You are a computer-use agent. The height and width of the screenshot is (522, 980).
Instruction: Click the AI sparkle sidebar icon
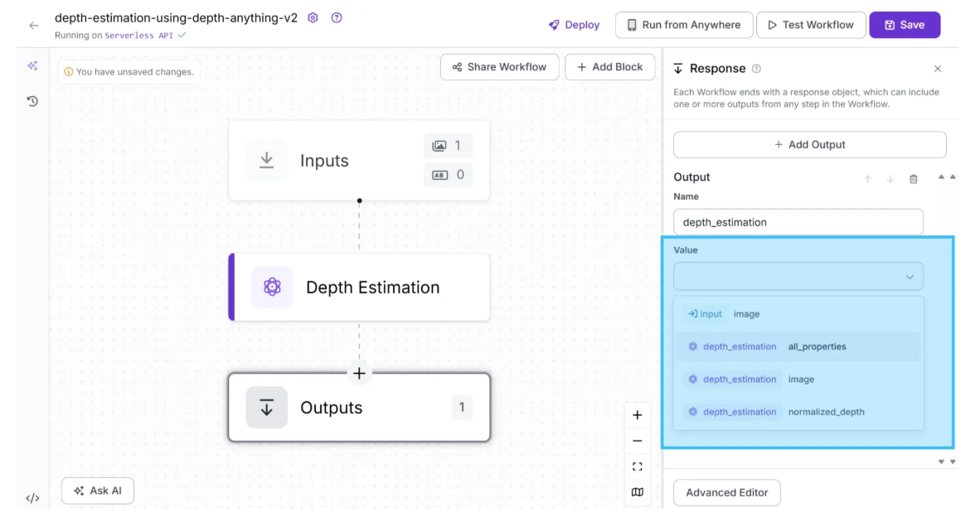[x=32, y=65]
